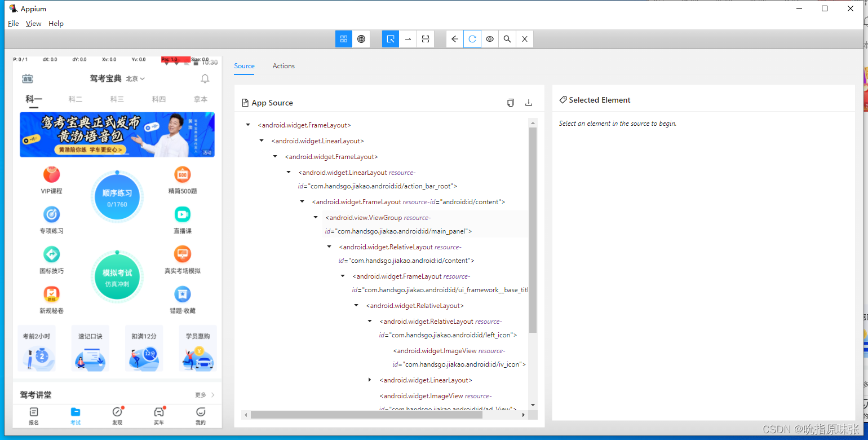Choose Swipe By Coordinates arrow tool
The width and height of the screenshot is (868, 440).
point(408,39)
